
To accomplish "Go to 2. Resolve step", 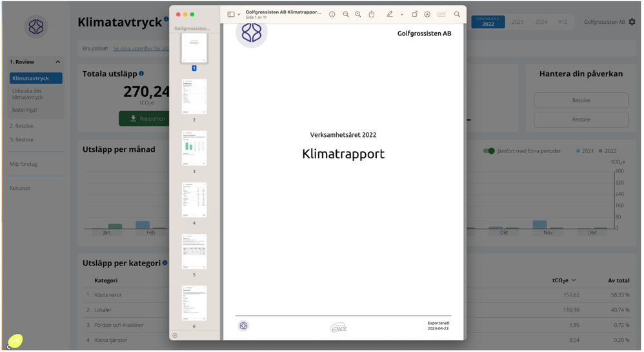I will [x=21, y=126].
